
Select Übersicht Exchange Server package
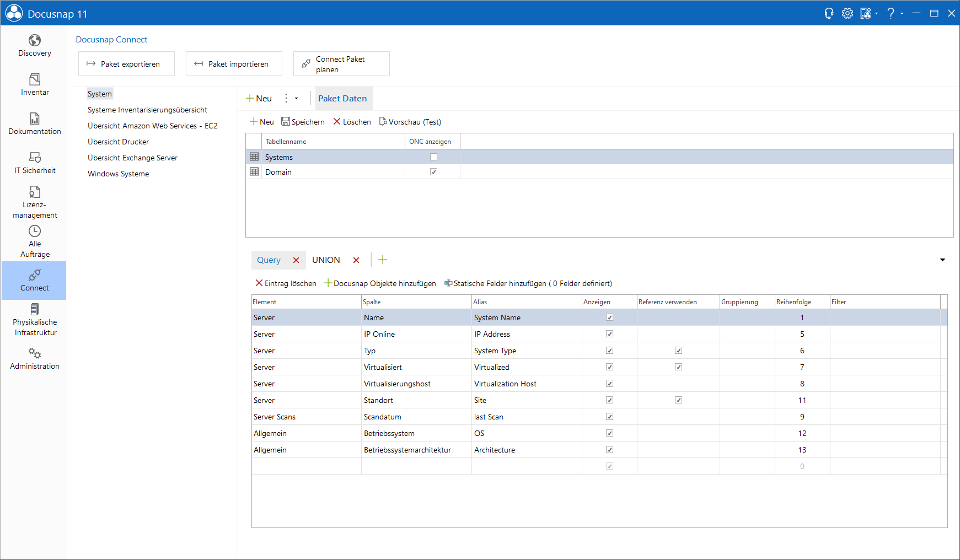click(132, 158)
